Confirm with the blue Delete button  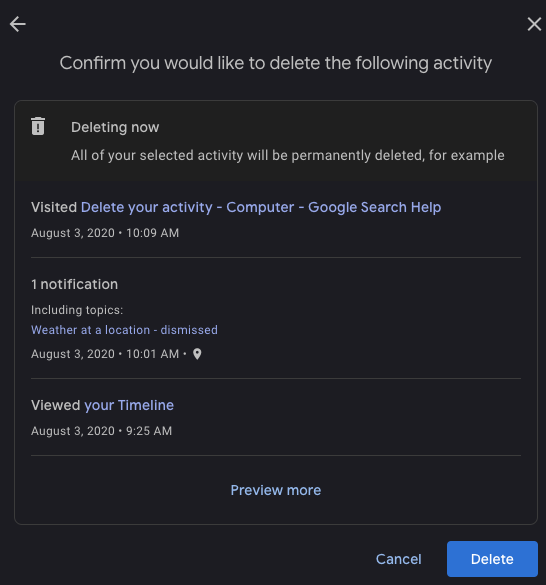[x=492, y=559]
